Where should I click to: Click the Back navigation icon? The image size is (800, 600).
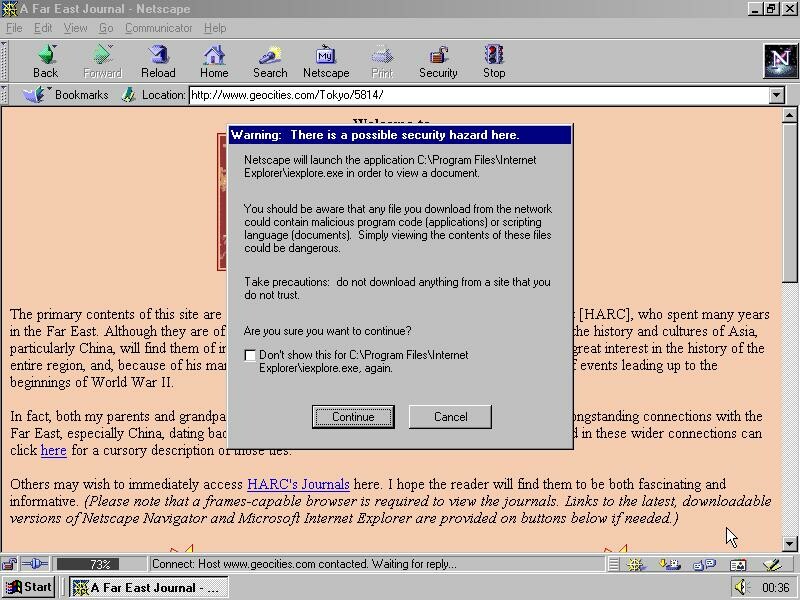(45, 61)
